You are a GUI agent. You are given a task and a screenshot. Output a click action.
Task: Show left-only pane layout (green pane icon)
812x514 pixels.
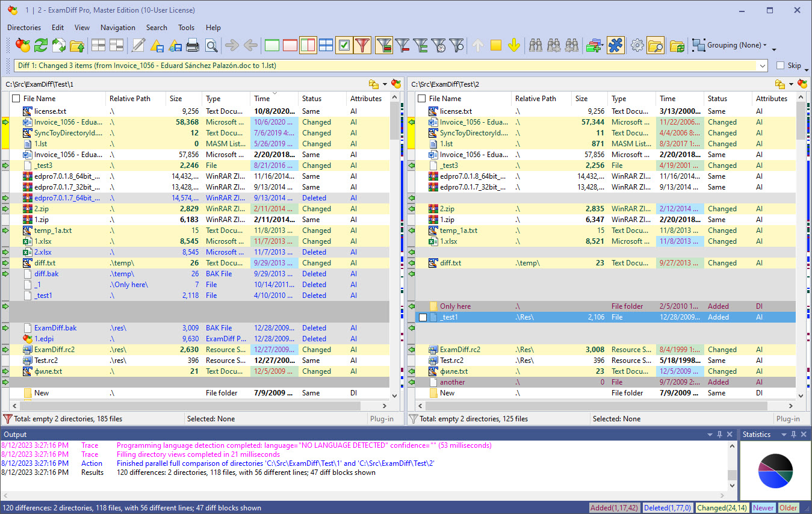[x=272, y=45]
